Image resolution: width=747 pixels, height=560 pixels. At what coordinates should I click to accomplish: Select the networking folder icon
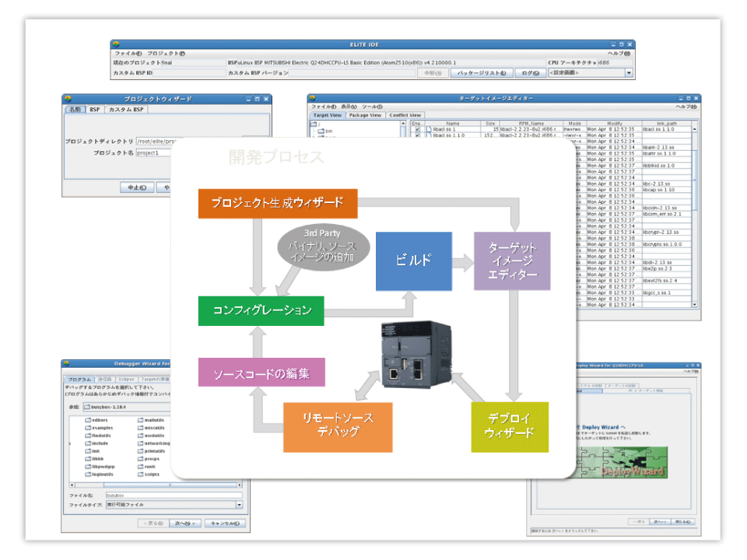point(140,443)
